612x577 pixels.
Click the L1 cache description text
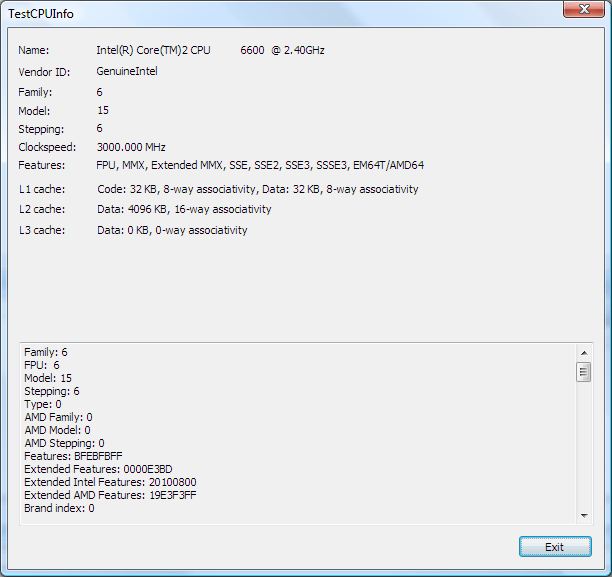click(258, 189)
